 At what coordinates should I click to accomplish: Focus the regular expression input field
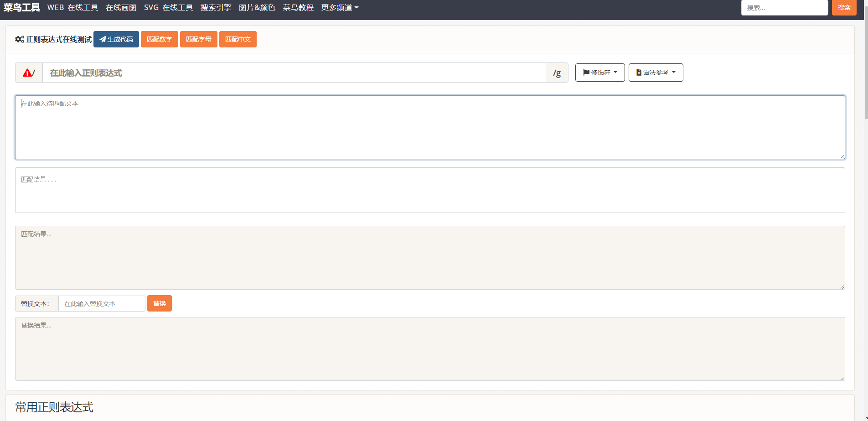coord(294,73)
